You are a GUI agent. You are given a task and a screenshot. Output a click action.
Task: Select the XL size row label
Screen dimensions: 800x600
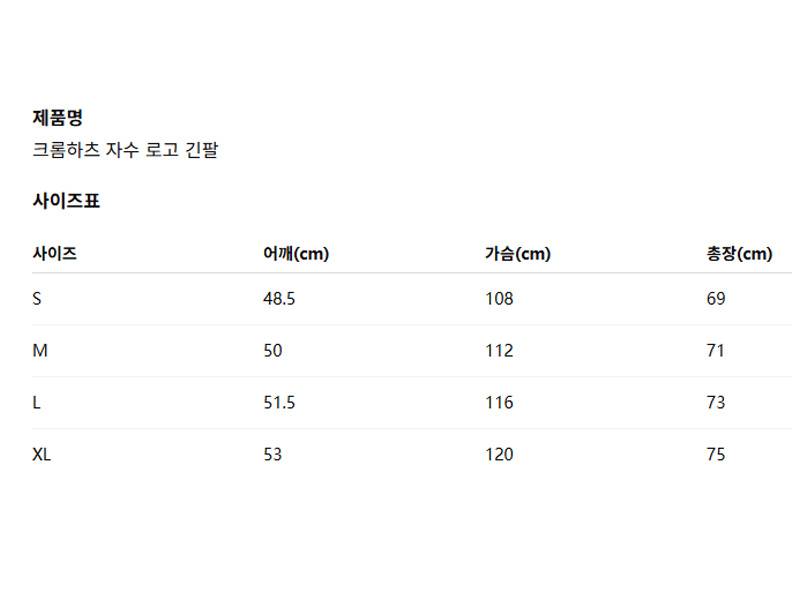pyautogui.click(x=42, y=455)
